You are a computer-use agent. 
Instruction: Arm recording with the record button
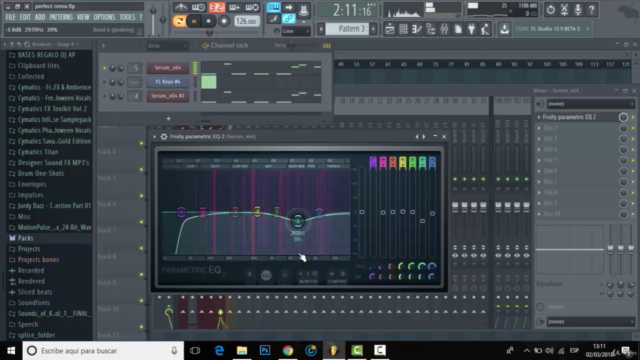[224, 21]
